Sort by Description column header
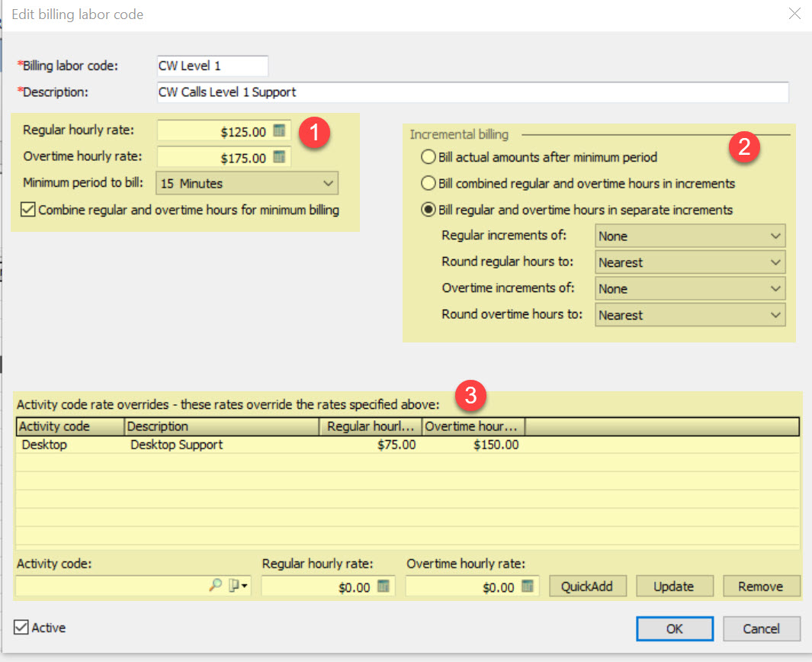Viewport: 812px width, 662px height. point(222,426)
